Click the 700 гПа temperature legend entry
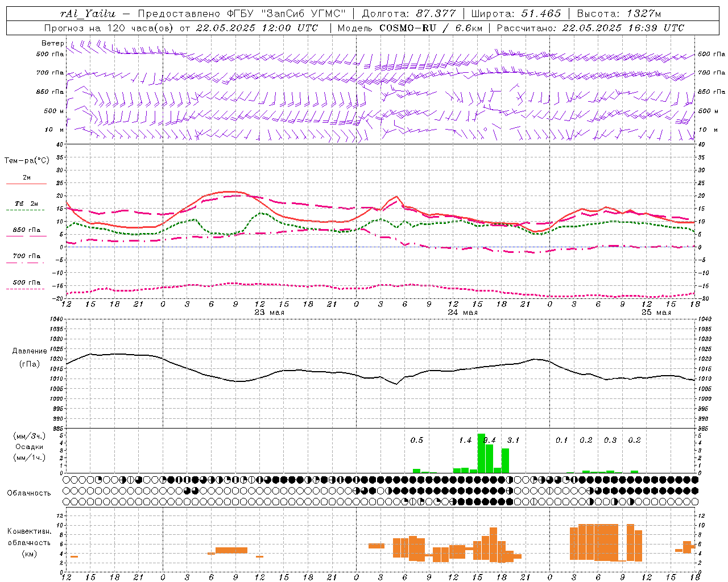 click(27, 256)
